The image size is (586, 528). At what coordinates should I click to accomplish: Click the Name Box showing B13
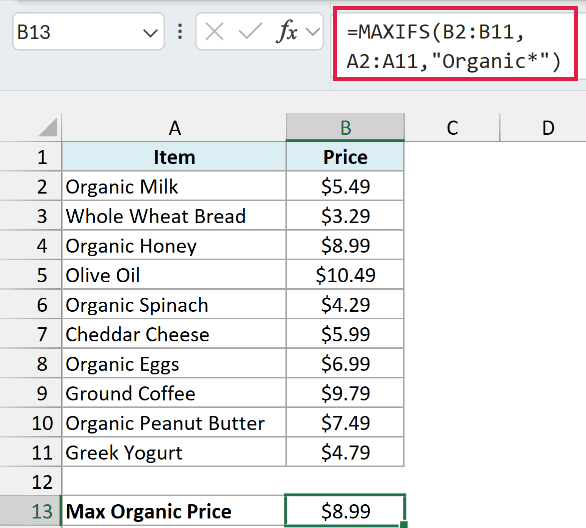pos(88,32)
